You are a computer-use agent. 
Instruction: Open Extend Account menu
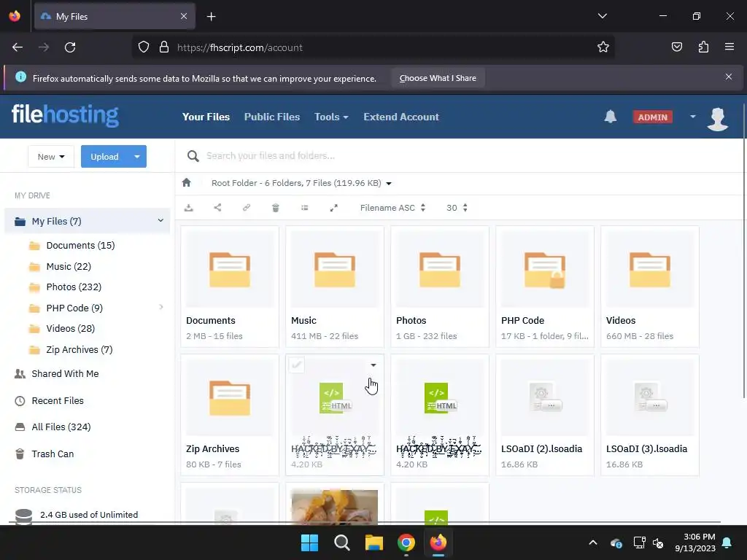pyautogui.click(x=401, y=117)
